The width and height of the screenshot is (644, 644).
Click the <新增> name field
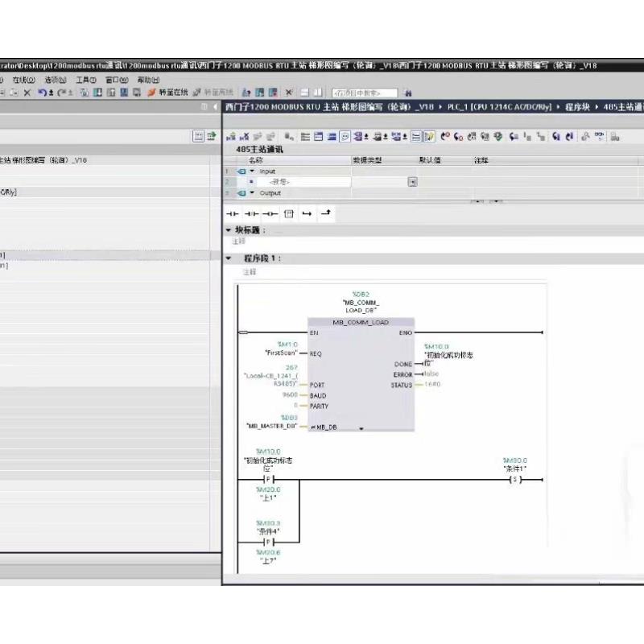(305, 182)
